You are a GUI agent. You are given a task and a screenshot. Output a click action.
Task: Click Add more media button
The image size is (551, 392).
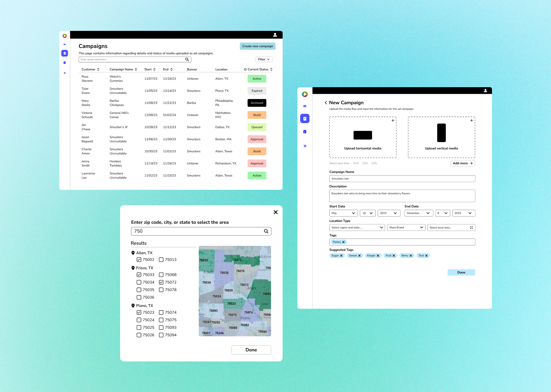pos(463,163)
